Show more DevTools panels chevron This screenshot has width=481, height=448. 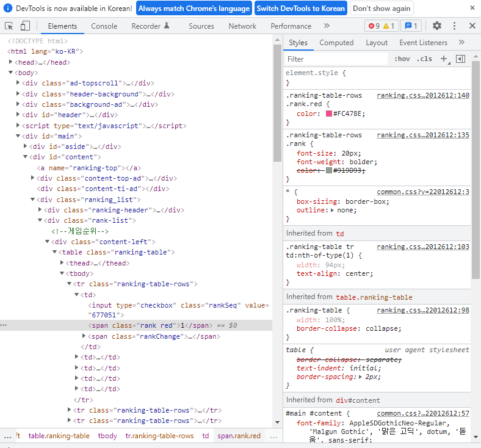click(x=327, y=26)
